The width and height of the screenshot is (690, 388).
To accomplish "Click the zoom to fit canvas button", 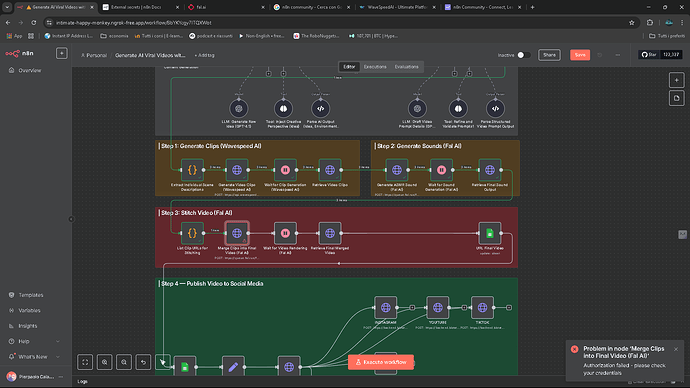I will pos(85,362).
